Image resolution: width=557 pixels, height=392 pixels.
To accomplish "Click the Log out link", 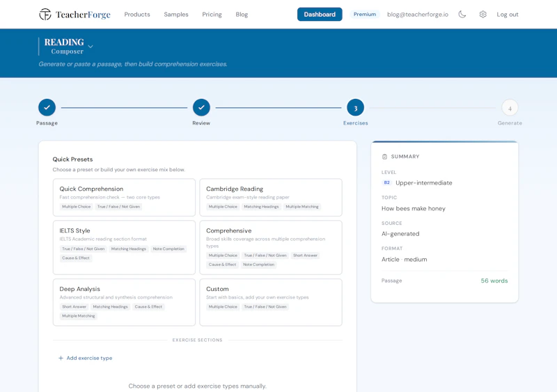I will [x=508, y=14].
